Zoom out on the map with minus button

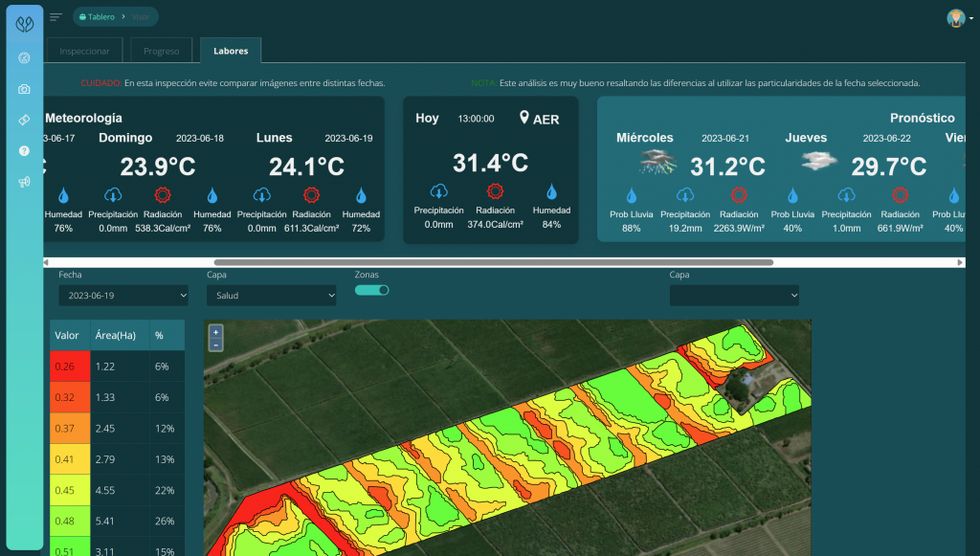pyautogui.click(x=215, y=345)
